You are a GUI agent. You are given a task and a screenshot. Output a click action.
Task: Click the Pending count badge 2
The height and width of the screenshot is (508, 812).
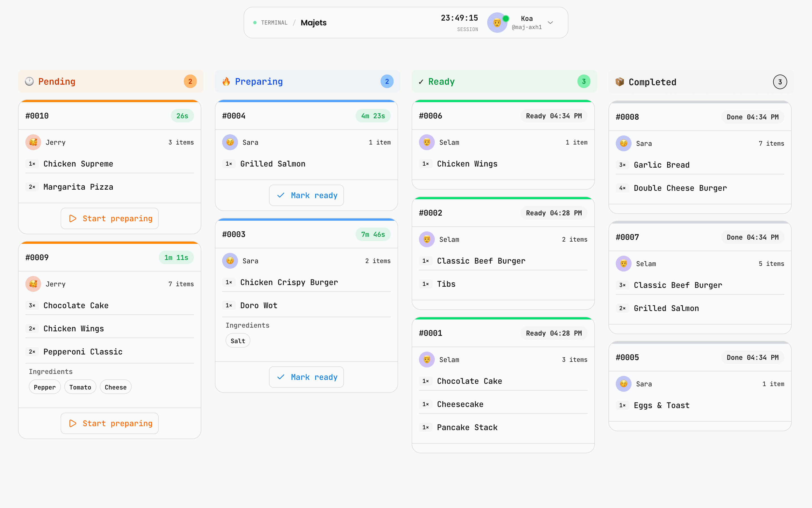pyautogui.click(x=190, y=81)
